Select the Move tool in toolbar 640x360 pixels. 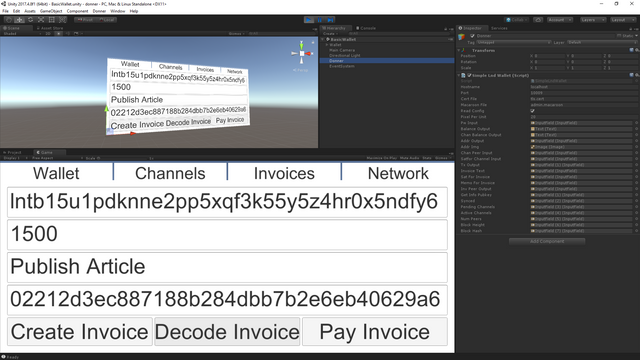19,20
